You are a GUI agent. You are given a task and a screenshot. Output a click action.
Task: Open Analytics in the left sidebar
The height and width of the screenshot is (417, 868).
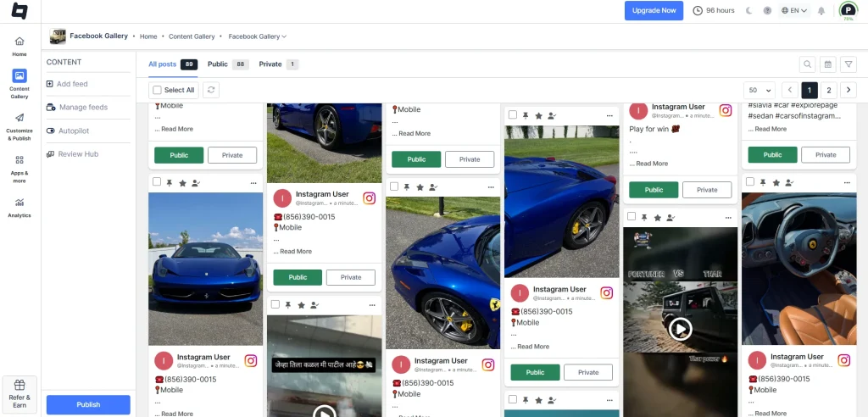coord(19,208)
